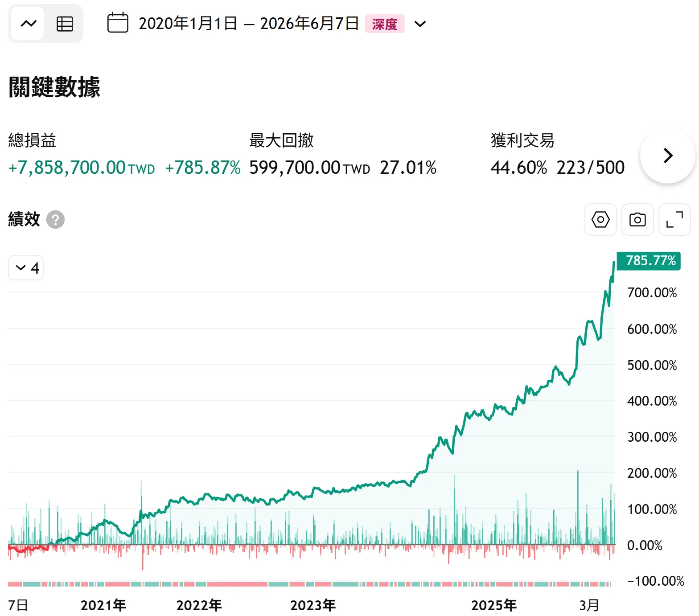Image resolution: width=699 pixels, height=616 pixels.
Task: Click the 700.00% axis label
Action: (652, 293)
